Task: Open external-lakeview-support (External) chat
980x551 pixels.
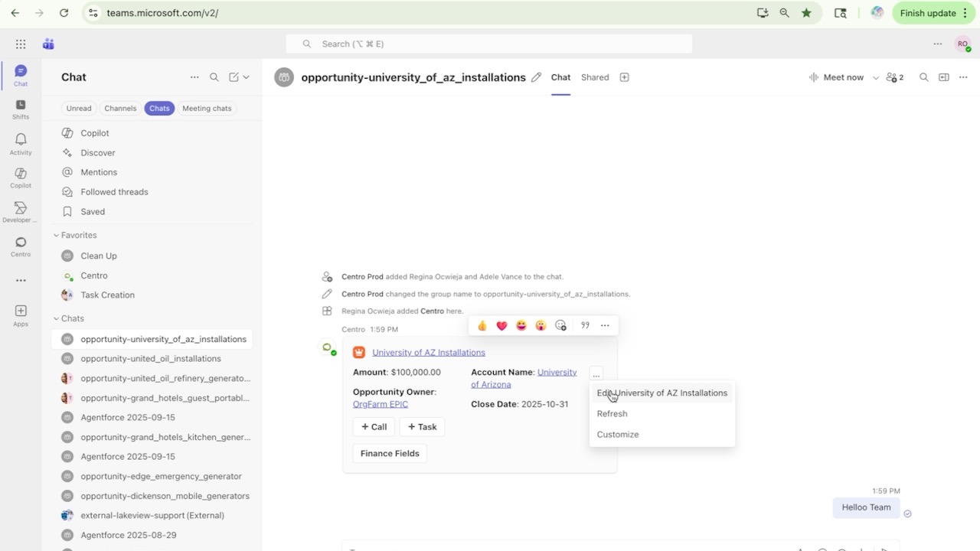Action: tap(152, 516)
